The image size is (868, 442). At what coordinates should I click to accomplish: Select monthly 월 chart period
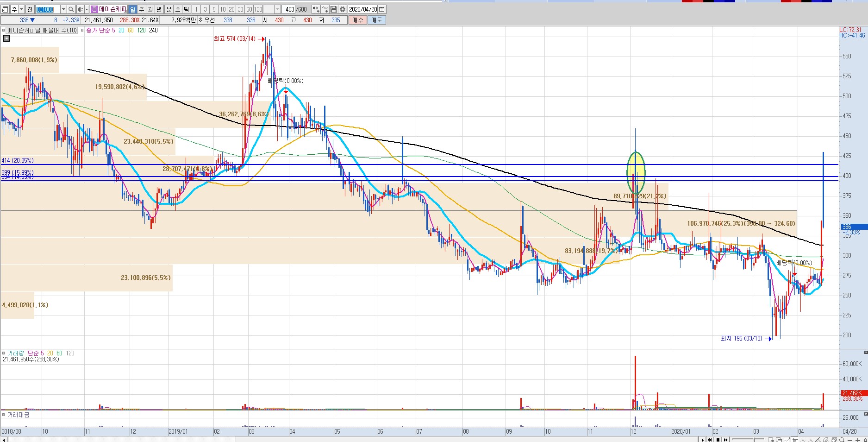point(150,9)
